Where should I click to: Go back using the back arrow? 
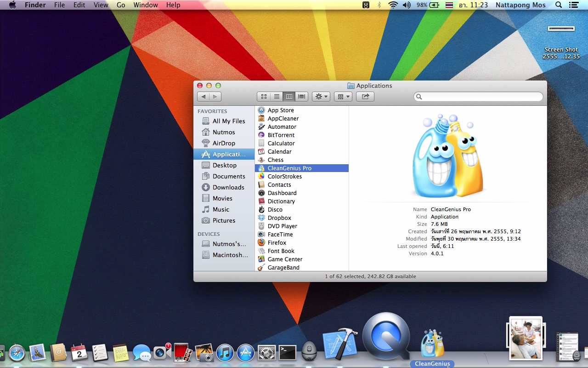(x=204, y=97)
